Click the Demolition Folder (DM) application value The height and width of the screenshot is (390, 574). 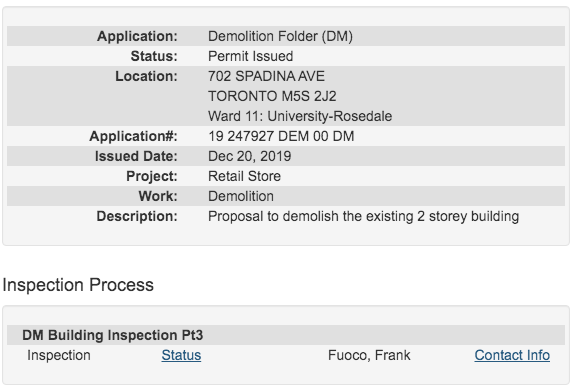[280, 36]
